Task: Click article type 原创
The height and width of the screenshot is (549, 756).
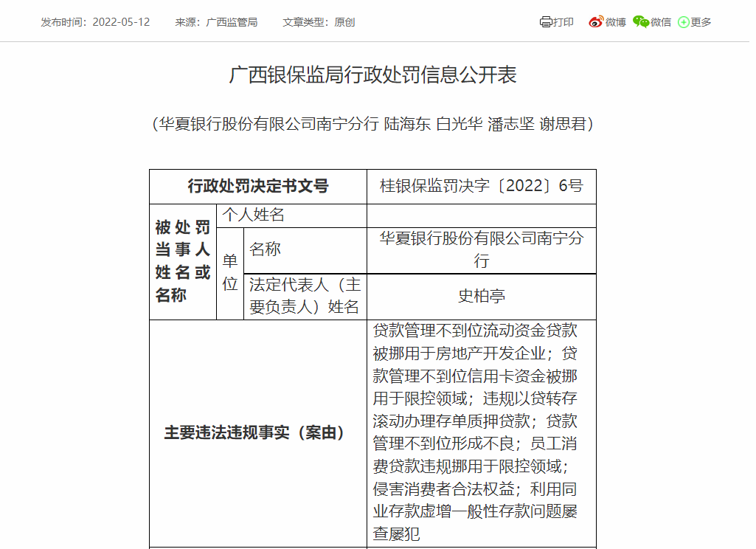Action: click(344, 22)
